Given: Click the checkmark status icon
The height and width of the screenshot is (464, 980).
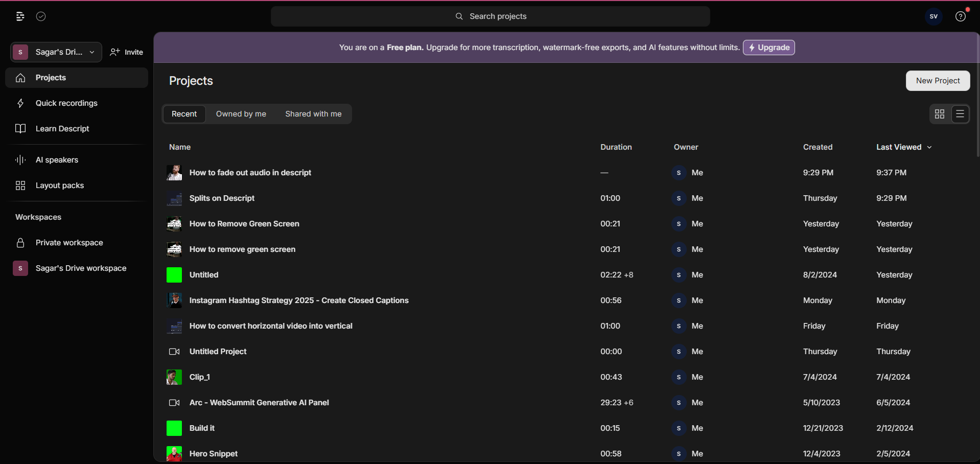Looking at the screenshot, I should click(x=41, y=16).
